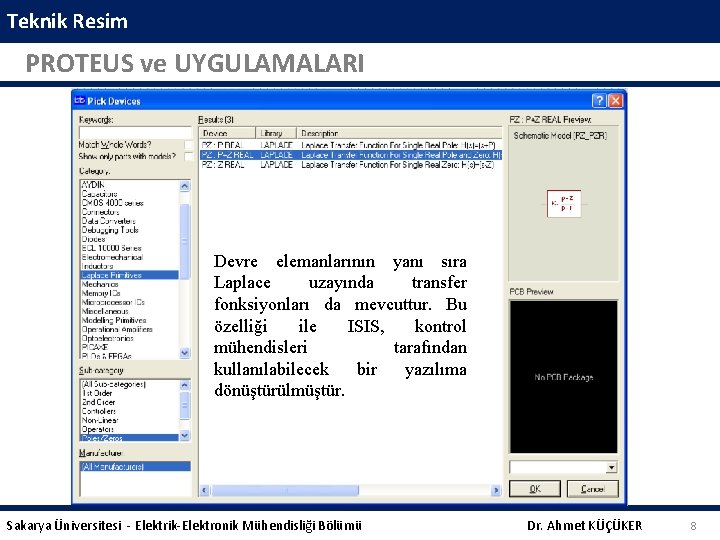Sort results by Description column header
The image size is (720, 540).
tap(399, 133)
